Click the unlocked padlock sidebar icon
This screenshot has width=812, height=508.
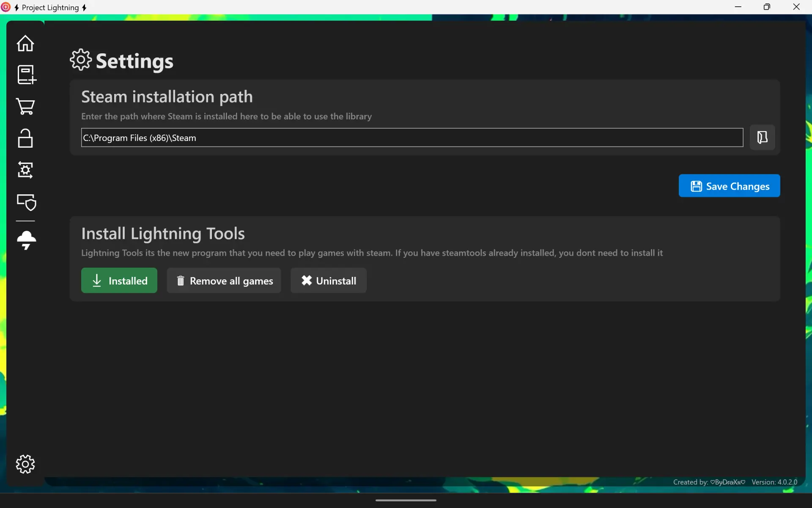(x=25, y=138)
